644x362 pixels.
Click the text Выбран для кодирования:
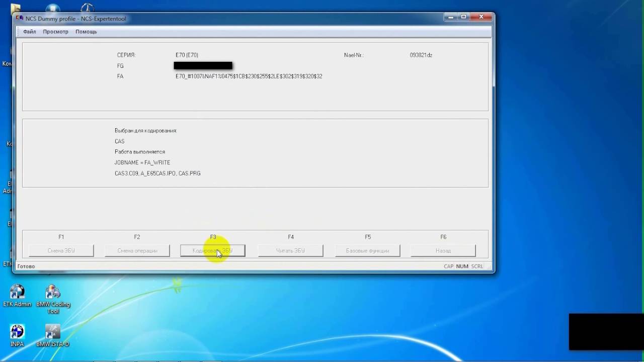coord(146,131)
